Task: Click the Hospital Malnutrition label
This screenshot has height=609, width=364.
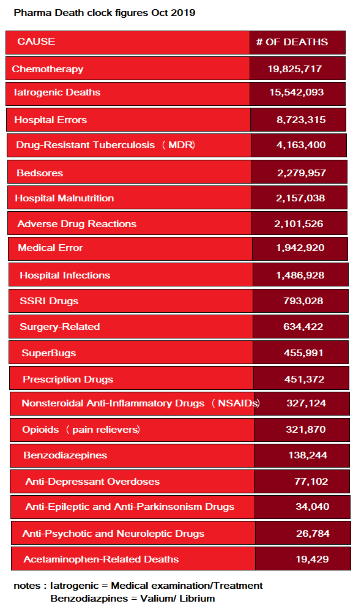Action: pyautogui.click(x=64, y=198)
